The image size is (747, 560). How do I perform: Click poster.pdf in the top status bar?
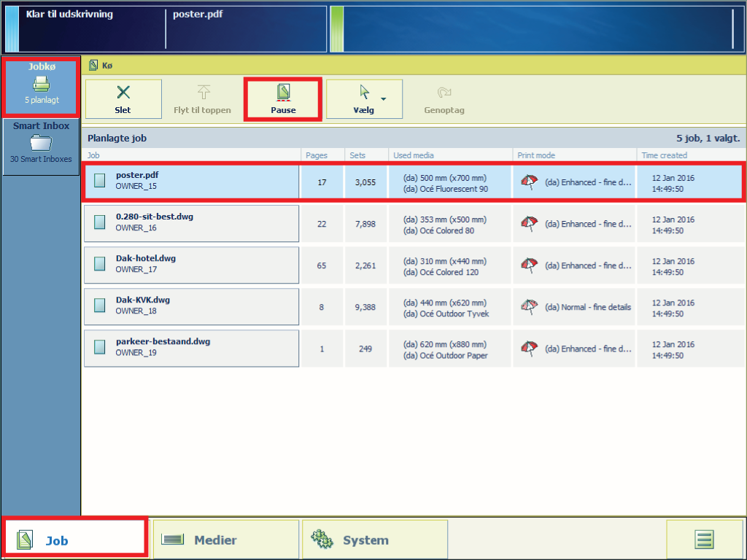tap(198, 15)
